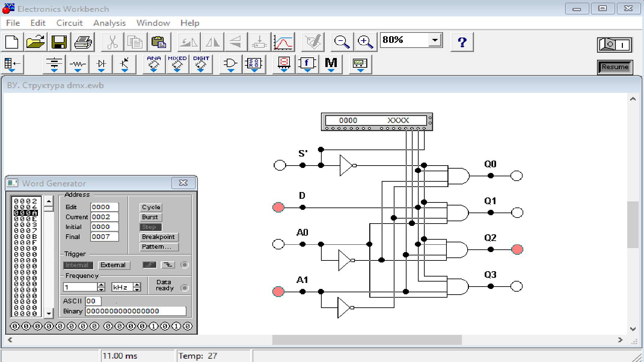Select Internal trigger mode
Viewport: 644px width, 362px height.
(77, 265)
